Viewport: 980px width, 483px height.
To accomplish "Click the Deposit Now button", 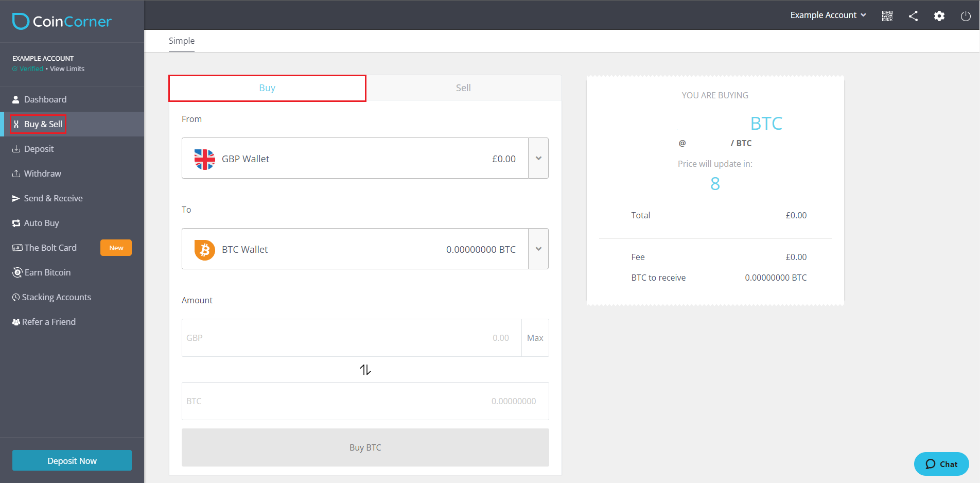I will coord(72,460).
